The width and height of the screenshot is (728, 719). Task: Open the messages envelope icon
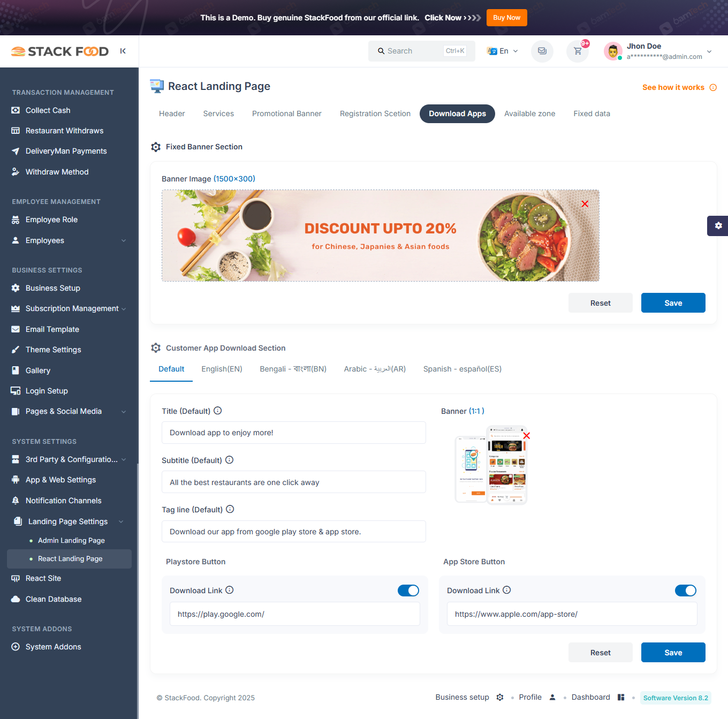pyautogui.click(x=542, y=51)
